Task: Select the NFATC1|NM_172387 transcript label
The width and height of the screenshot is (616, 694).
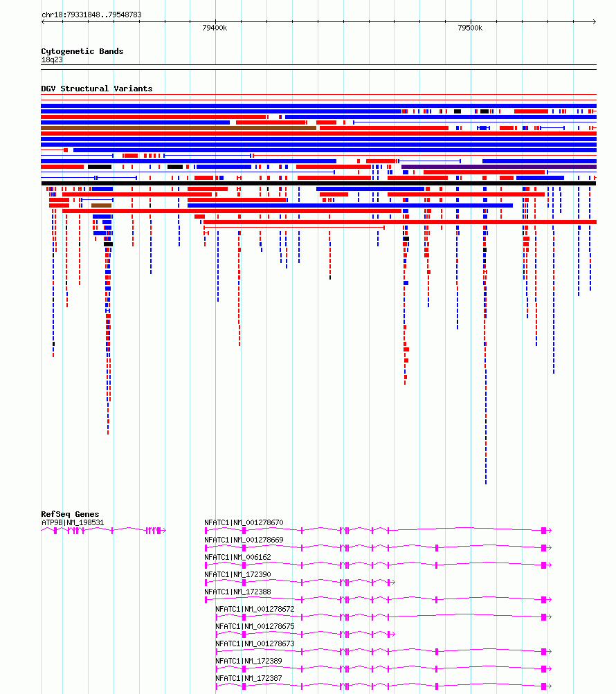Action: click(248, 678)
